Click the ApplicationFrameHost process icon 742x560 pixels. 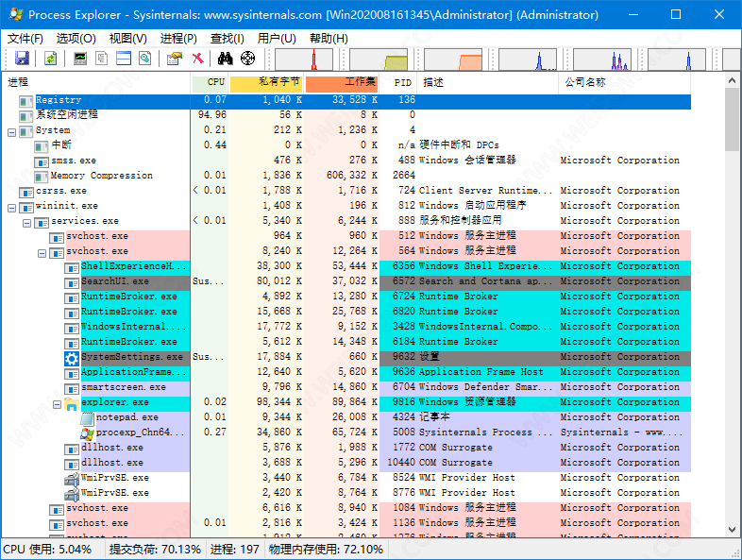coord(72,374)
